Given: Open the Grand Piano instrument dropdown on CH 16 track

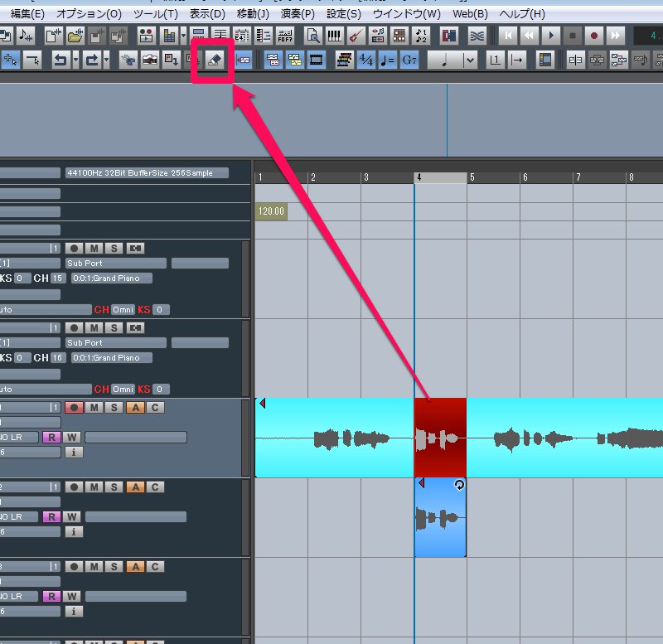Looking at the screenshot, I should 112,358.
